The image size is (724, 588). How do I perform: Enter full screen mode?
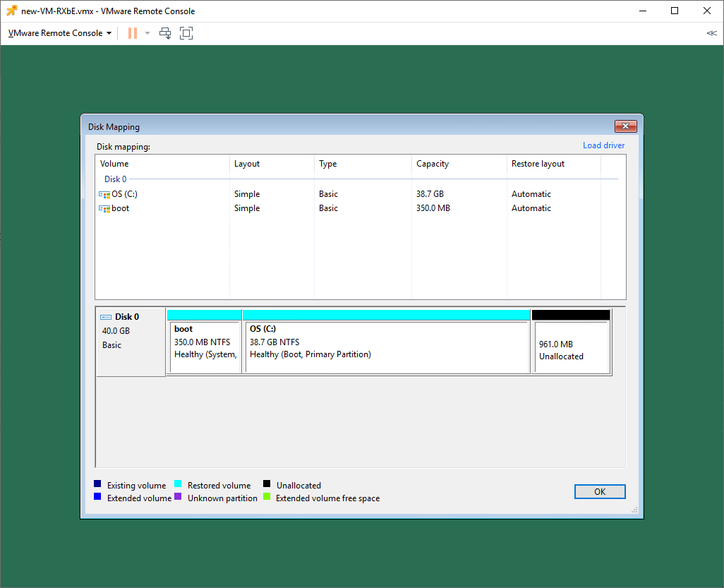186,33
